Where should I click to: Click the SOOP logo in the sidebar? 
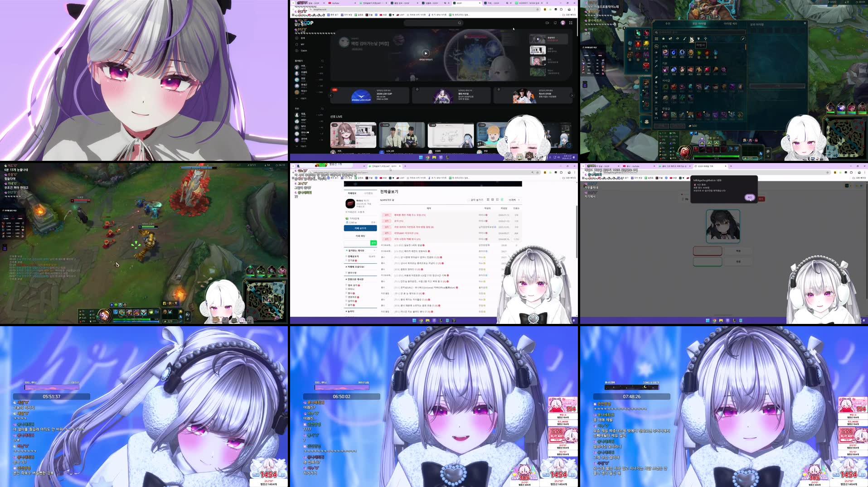click(307, 24)
